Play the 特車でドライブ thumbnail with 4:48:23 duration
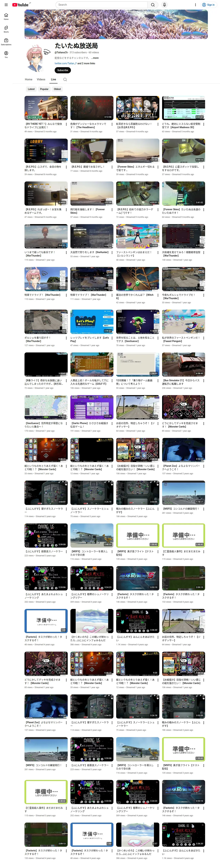220x868 pixels. (x=92, y=279)
